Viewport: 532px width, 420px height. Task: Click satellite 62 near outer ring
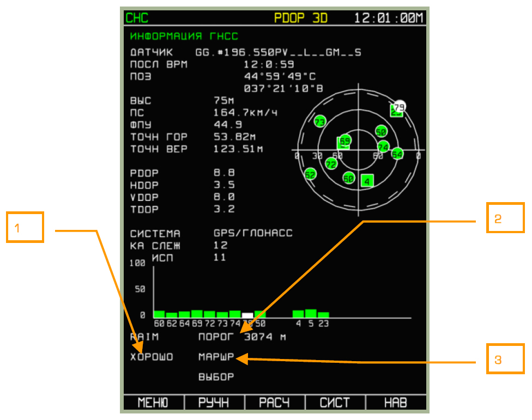(310, 174)
